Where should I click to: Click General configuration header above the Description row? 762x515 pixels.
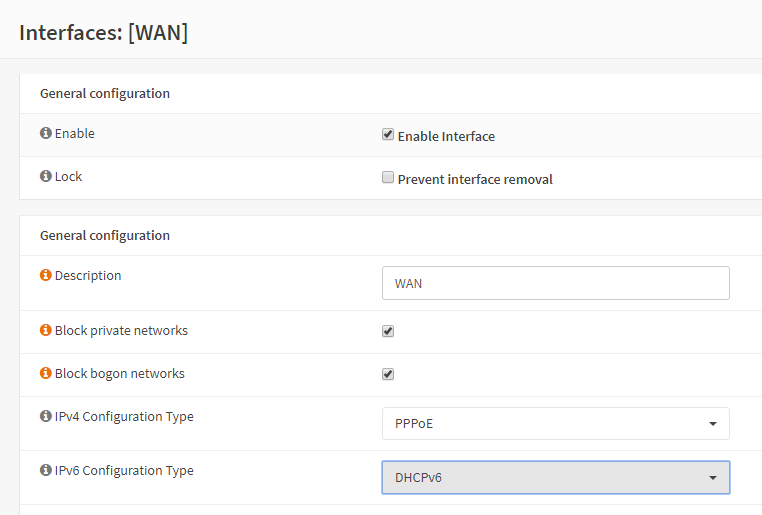coord(104,235)
